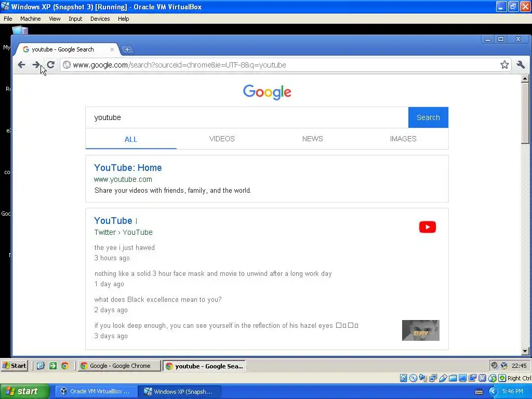Viewport: 532px width, 399px height.
Task: Click the host taskbar keyboard icon
Action: pyautogui.click(x=479, y=392)
